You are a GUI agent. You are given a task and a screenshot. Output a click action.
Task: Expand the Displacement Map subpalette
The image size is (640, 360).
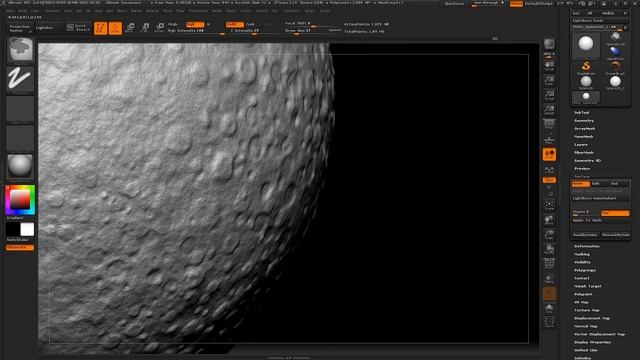coord(592,318)
